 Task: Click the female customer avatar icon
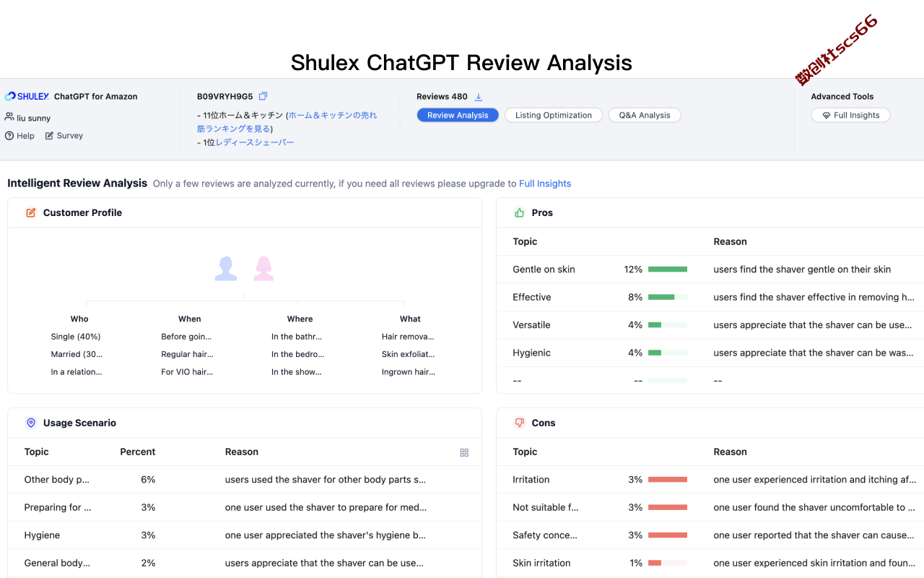[x=263, y=269]
